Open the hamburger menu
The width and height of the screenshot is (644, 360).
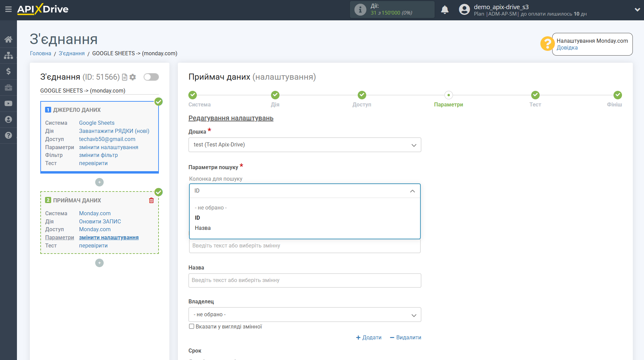tap(8, 9)
